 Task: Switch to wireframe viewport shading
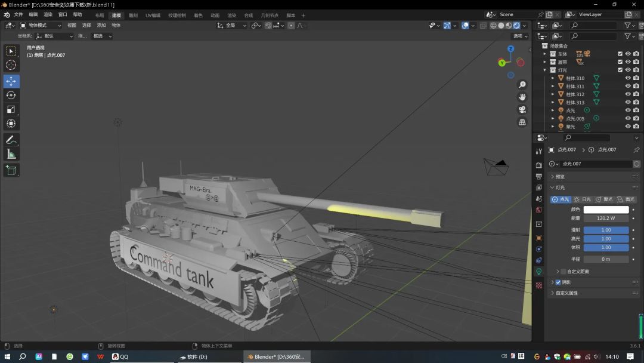click(493, 26)
